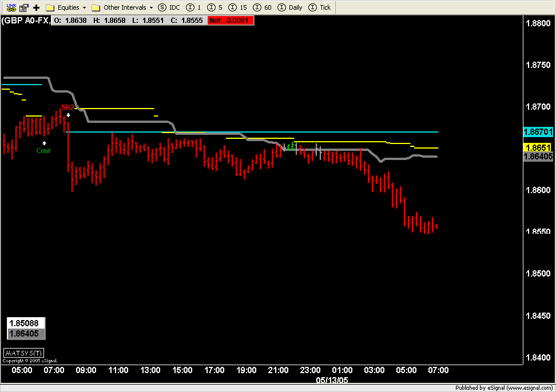Click the 1.8500 price axis label
Image resolution: width=556 pixels, height=392 pixels.
coord(538,274)
